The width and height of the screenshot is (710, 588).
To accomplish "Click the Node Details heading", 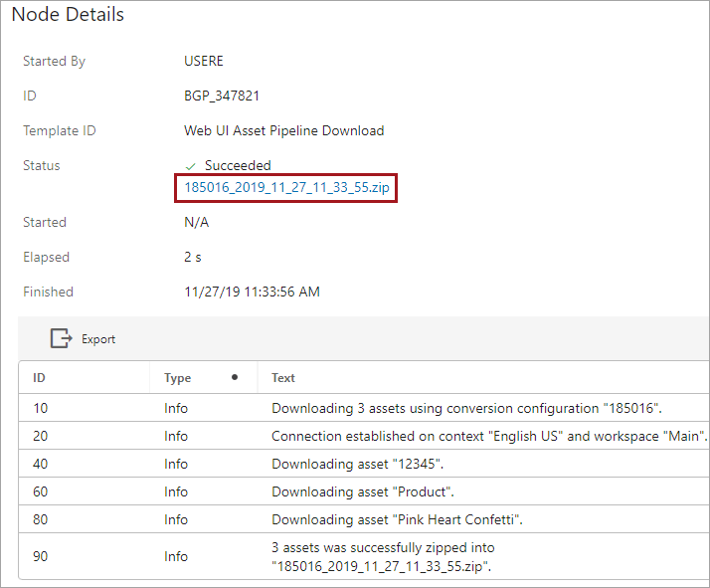I will pyautogui.click(x=69, y=15).
